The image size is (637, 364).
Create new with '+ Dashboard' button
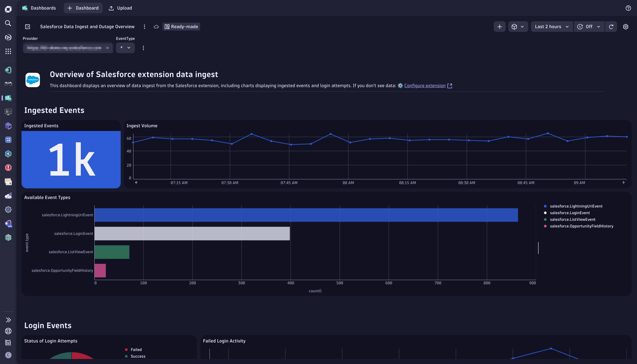83,8
